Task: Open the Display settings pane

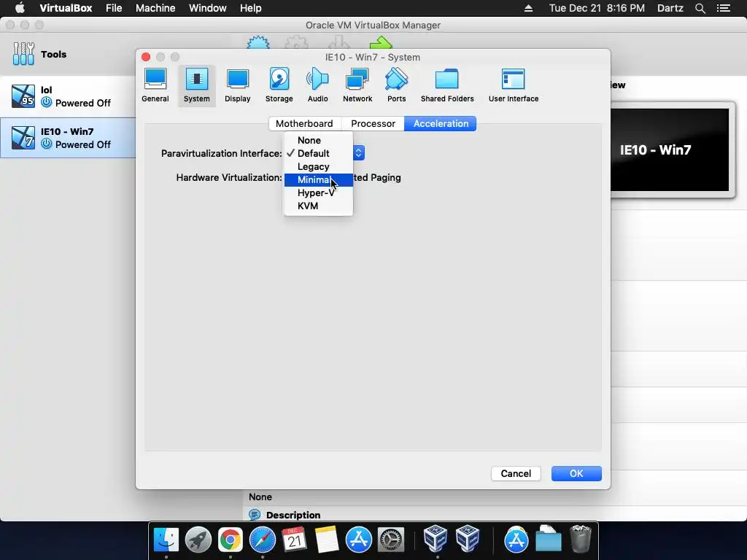Action: point(238,86)
